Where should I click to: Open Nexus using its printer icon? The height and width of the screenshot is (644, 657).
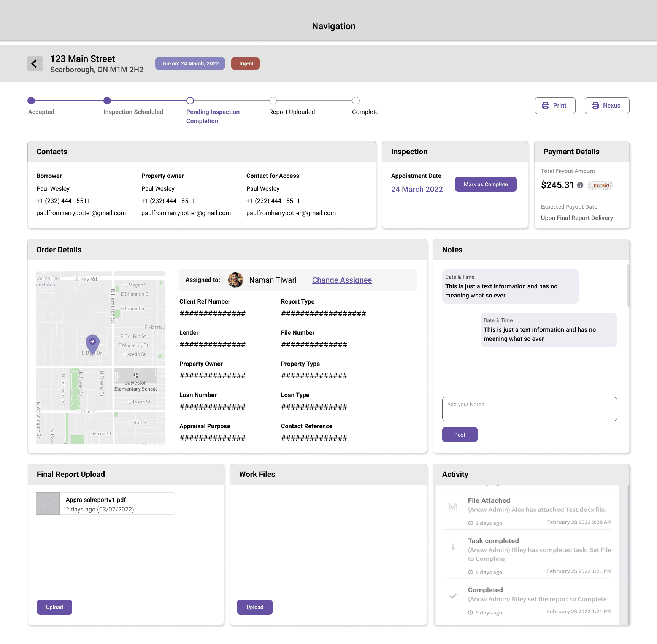(x=595, y=105)
